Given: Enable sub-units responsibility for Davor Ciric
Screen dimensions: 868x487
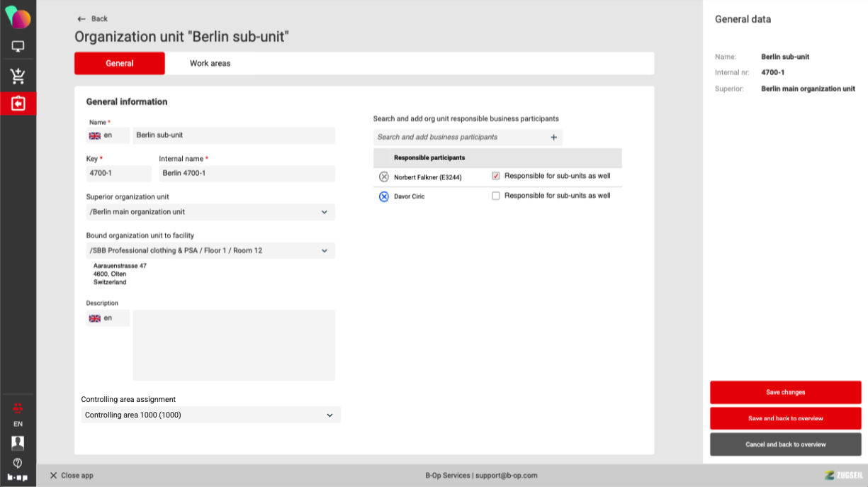Looking at the screenshot, I should 496,196.
